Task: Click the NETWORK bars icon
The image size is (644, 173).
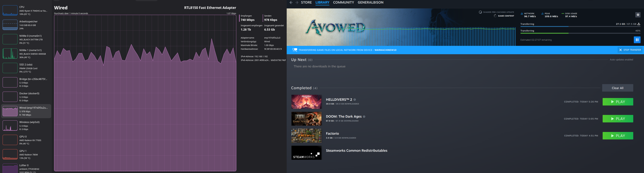Action: point(522,14)
